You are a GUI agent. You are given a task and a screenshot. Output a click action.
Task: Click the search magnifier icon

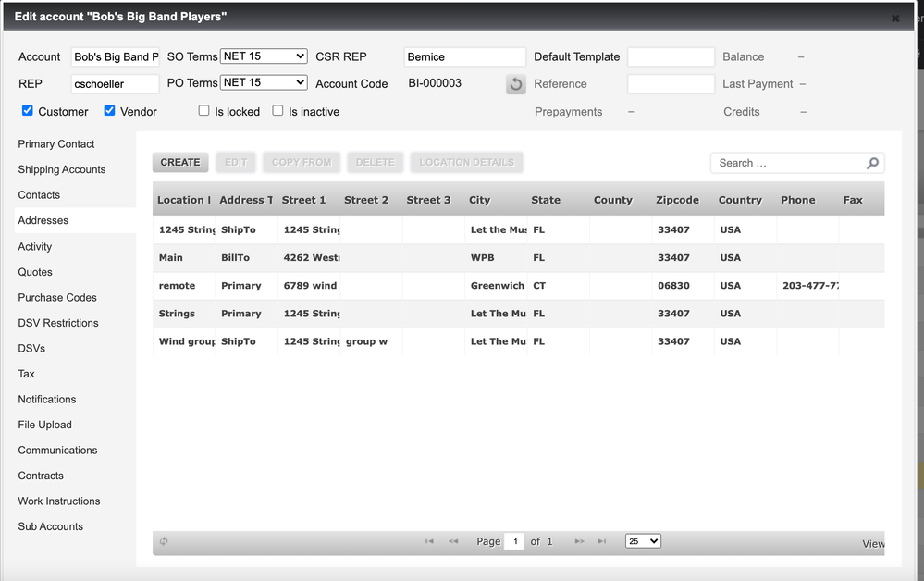click(873, 163)
